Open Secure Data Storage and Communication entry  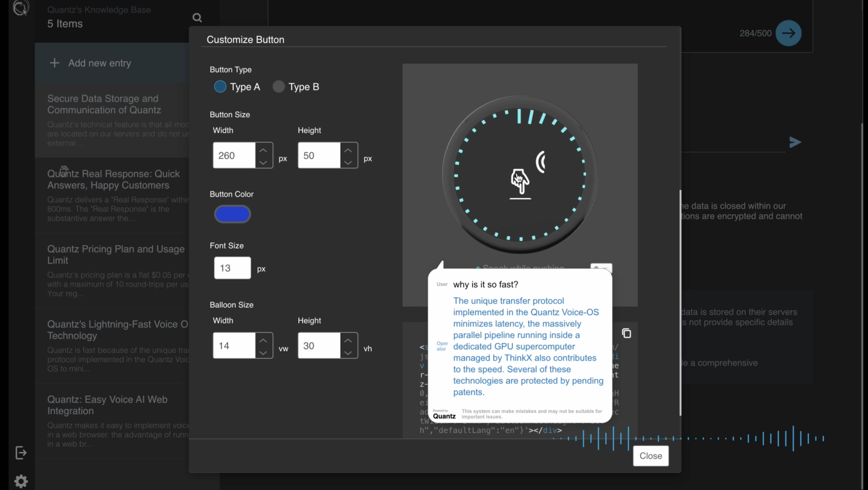(112, 120)
